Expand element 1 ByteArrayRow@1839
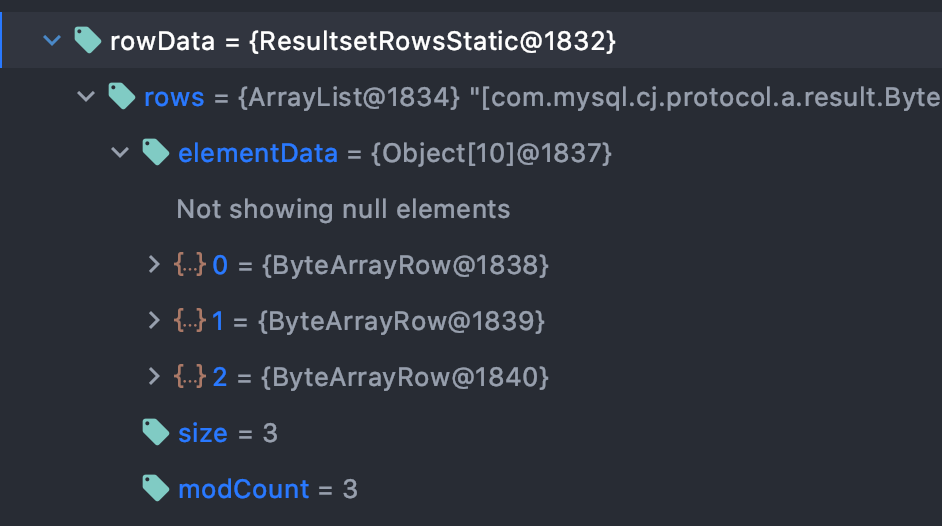This screenshot has height=526, width=942. tap(154, 320)
